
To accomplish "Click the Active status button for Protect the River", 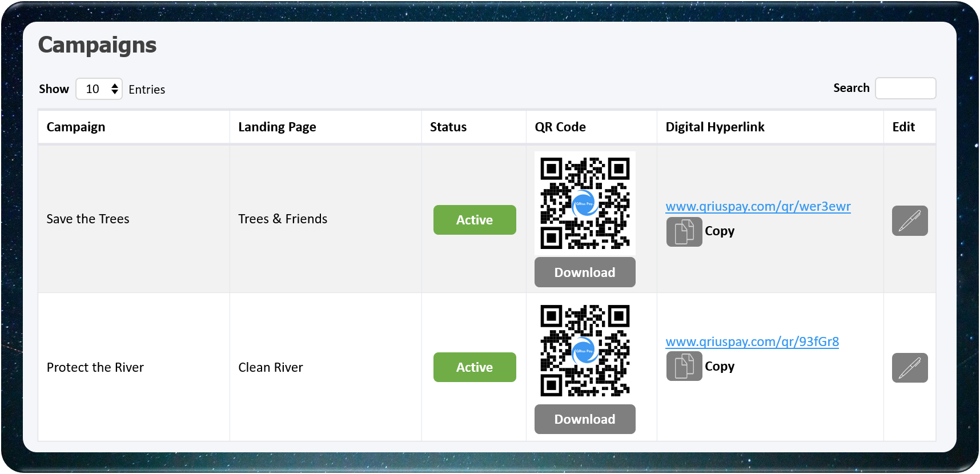I will coord(475,367).
